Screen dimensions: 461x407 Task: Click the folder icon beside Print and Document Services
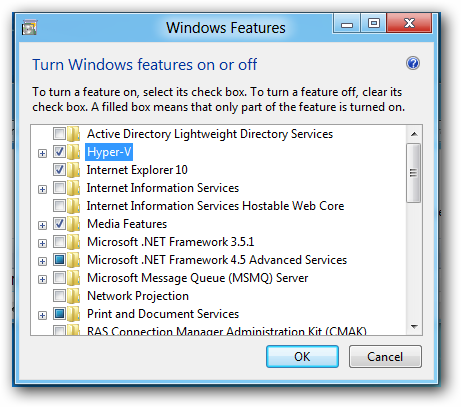[x=73, y=314]
